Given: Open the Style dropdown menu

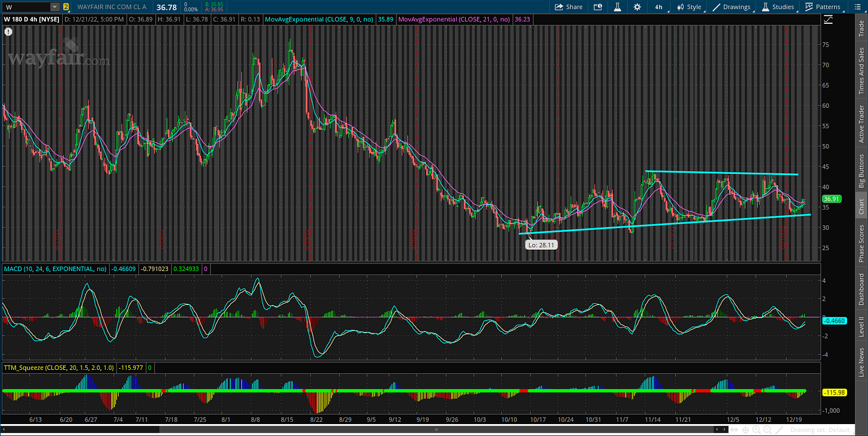Looking at the screenshot, I should 690,7.
